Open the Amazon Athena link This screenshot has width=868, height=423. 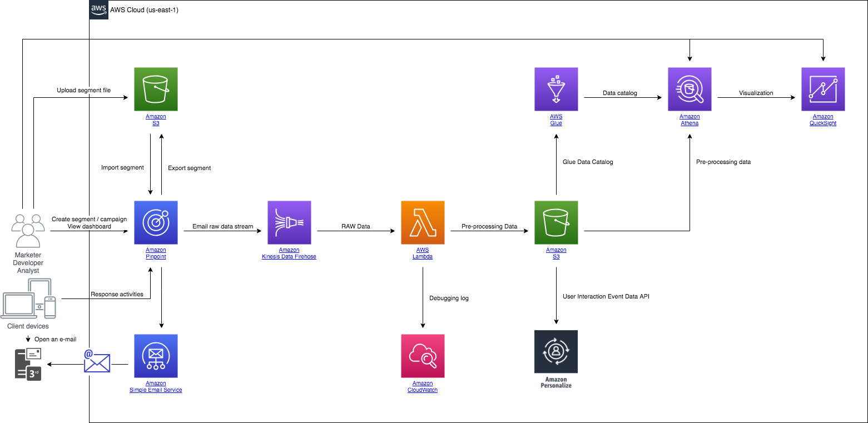coord(690,120)
